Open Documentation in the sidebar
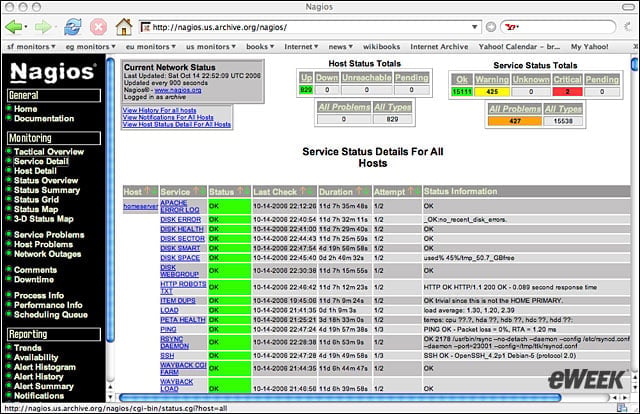 click(44, 118)
